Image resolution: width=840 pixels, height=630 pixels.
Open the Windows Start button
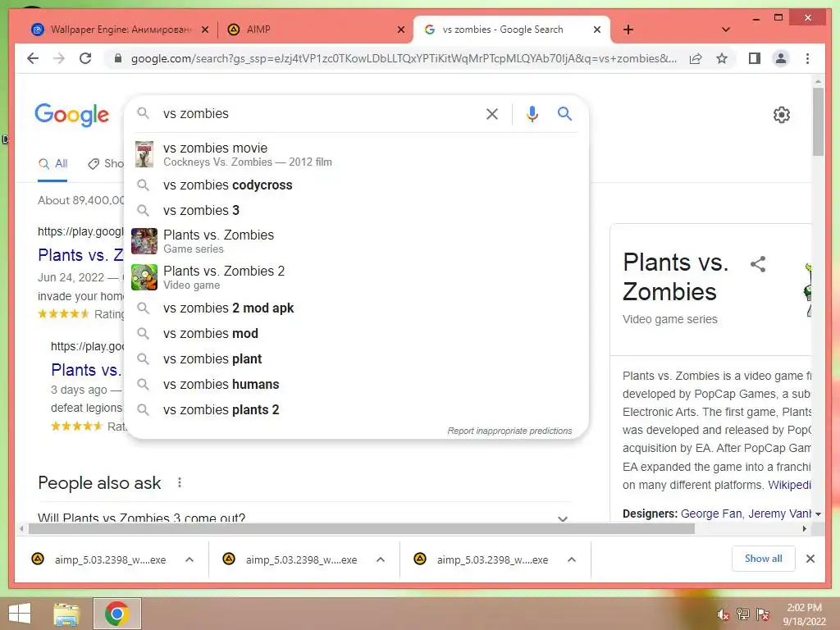tap(20, 614)
